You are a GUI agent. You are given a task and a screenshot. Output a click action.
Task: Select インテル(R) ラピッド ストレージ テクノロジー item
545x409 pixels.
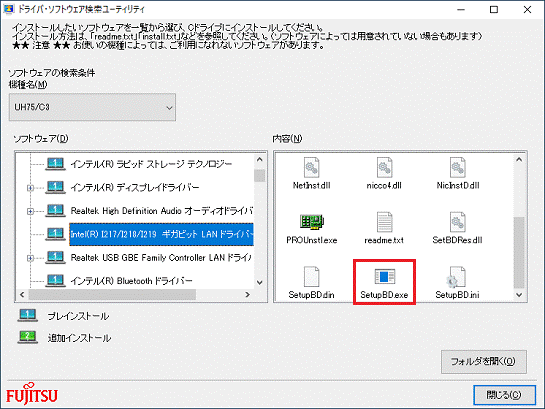151,164
